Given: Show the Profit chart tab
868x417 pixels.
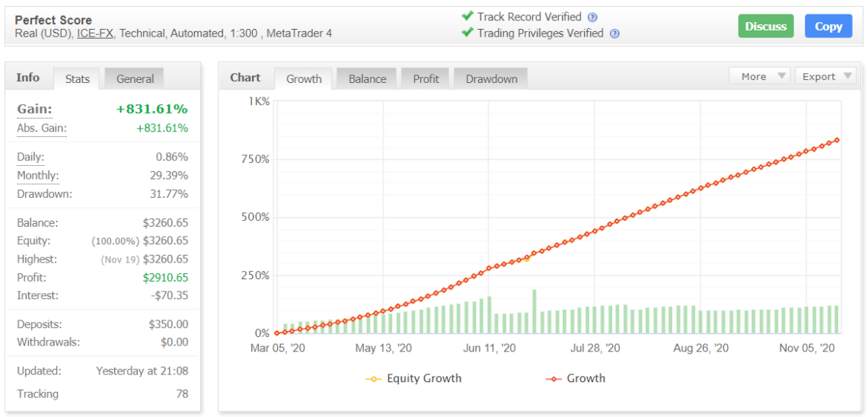Looking at the screenshot, I should 426,78.
